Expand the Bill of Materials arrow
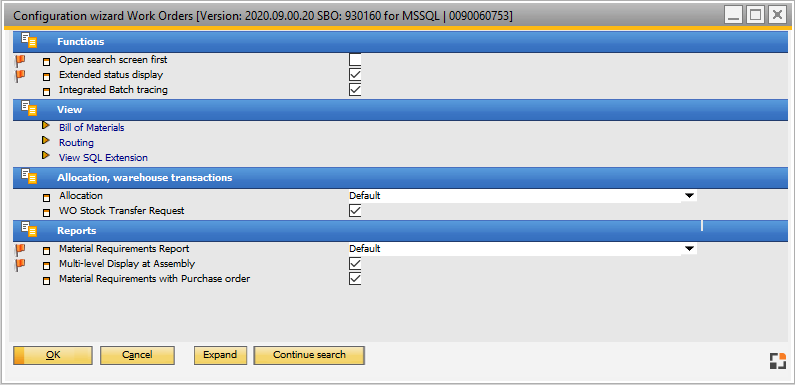Viewport: 795px width, 385px height. point(46,125)
